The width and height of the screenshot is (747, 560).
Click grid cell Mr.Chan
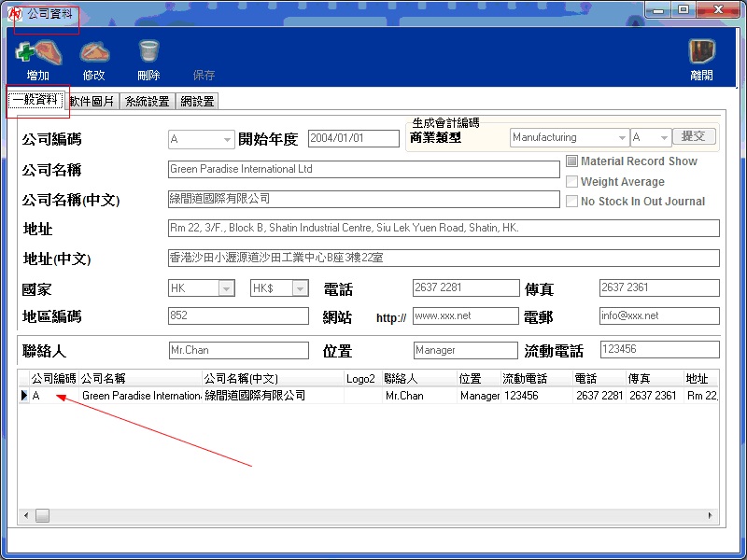[419, 395]
